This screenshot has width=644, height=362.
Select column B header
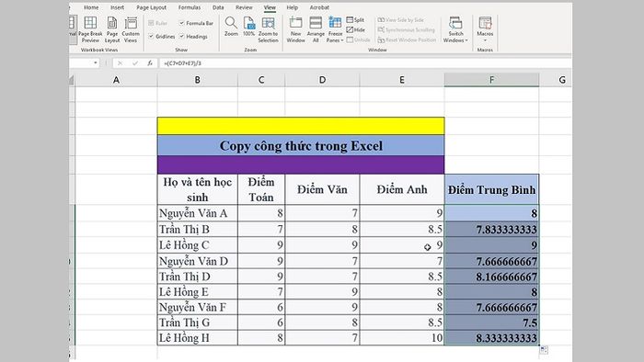(x=197, y=80)
